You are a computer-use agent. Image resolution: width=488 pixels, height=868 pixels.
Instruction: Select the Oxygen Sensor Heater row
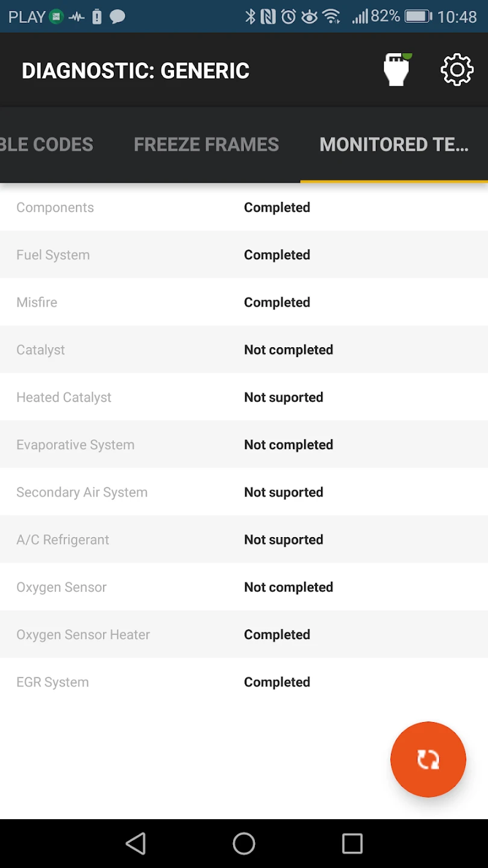pos(244,635)
